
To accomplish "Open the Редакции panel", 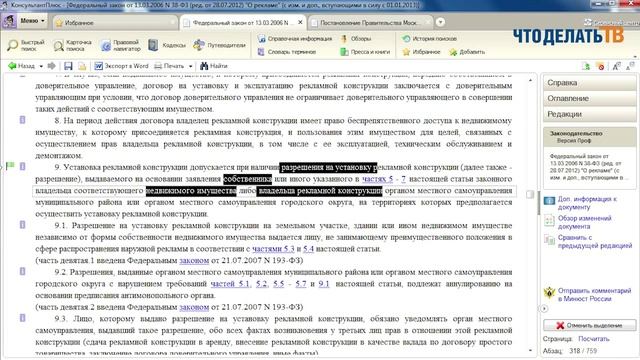I will 589,114.
